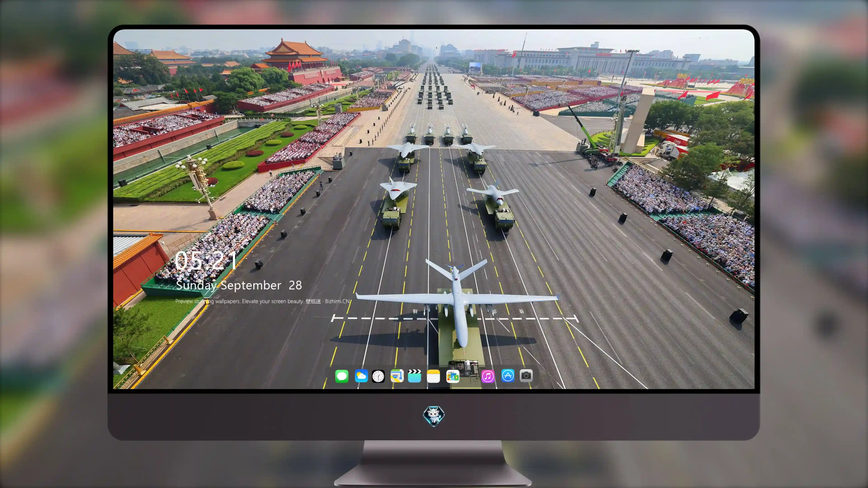This screenshot has height=488, width=868.
Task: Open the Notes app in the dock
Action: point(433,376)
